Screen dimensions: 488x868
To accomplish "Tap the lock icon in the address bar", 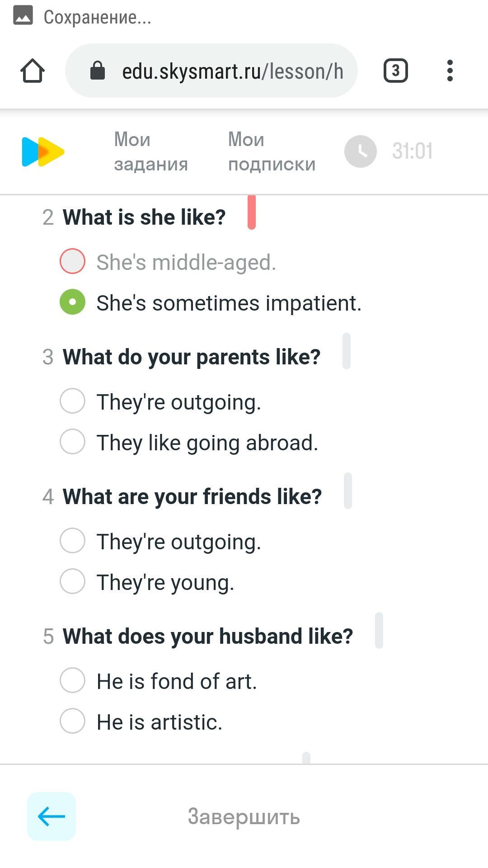I will (98, 71).
